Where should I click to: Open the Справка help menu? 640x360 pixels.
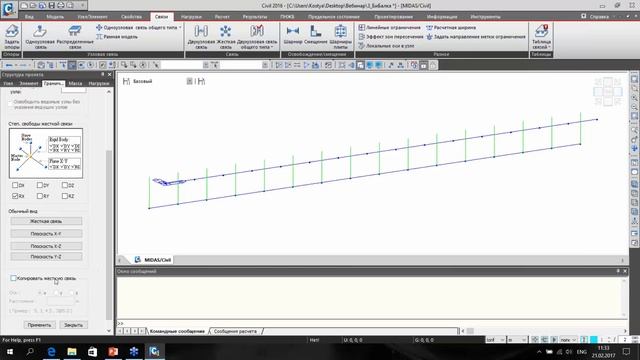(599, 17)
